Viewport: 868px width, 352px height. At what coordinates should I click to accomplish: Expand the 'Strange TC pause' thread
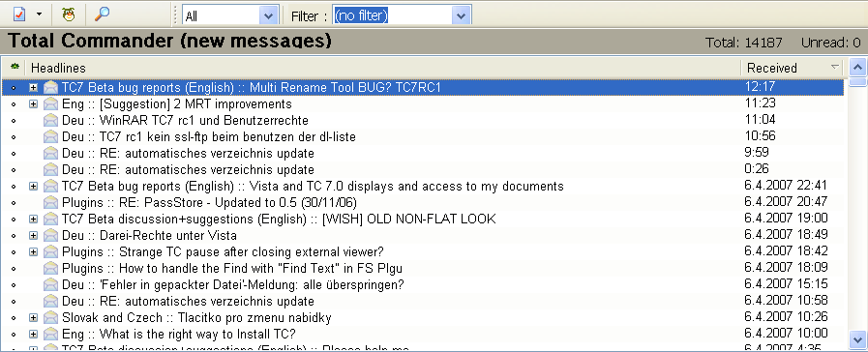click(x=33, y=251)
